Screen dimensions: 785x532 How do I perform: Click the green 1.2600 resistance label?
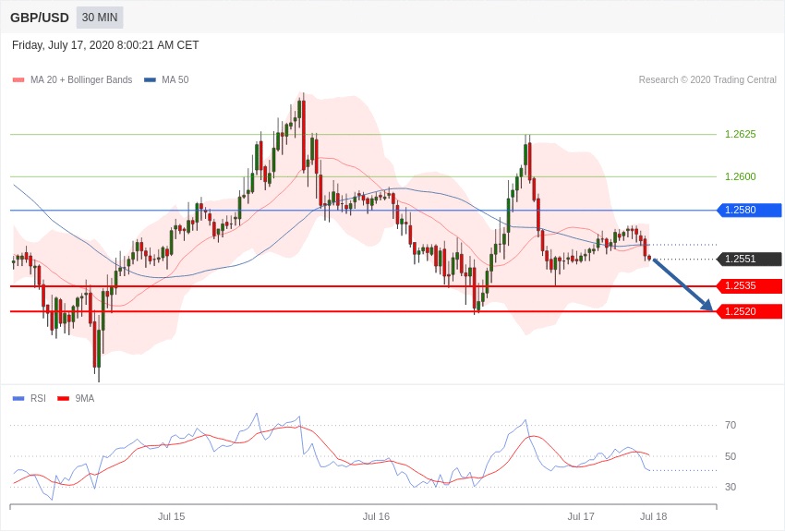point(740,177)
